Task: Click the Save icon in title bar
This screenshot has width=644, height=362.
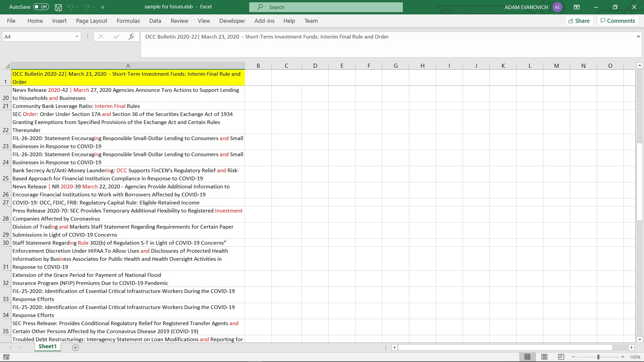Action: coord(58,7)
